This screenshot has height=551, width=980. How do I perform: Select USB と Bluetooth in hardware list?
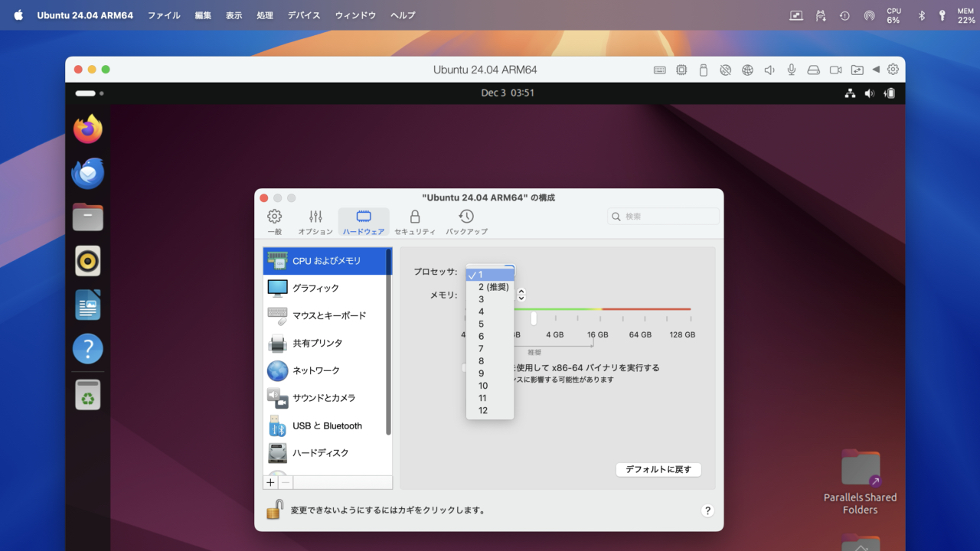point(325,426)
